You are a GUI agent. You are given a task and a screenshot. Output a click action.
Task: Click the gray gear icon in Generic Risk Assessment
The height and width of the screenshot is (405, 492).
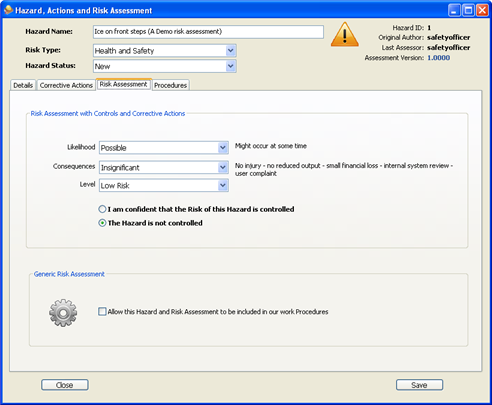click(63, 313)
